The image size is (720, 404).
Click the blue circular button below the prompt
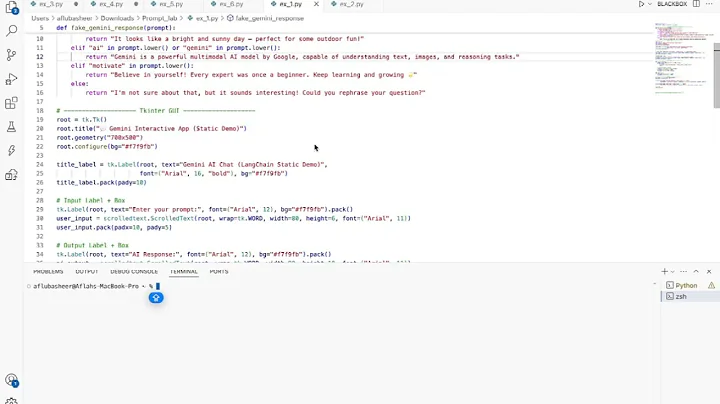[x=156, y=298]
